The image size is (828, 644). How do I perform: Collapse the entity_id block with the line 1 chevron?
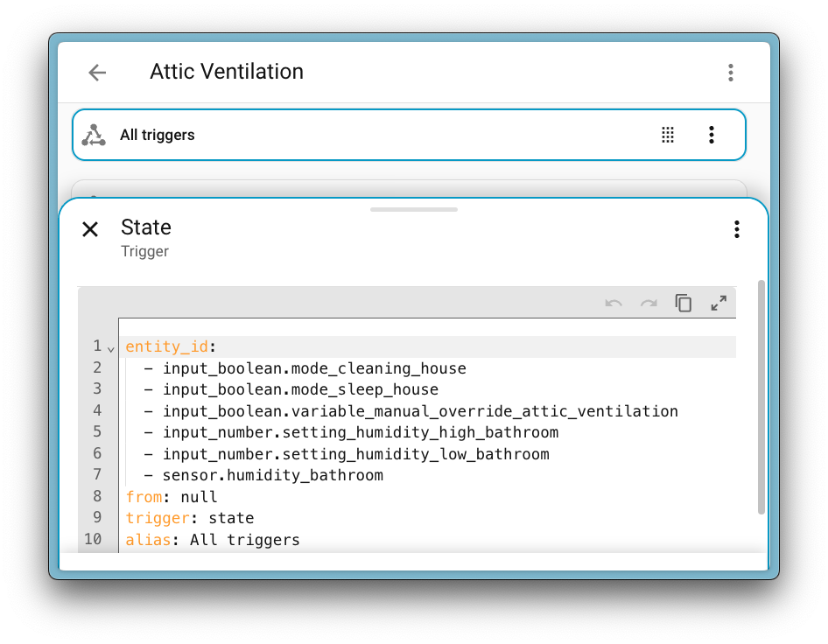pyautogui.click(x=109, y=346)
